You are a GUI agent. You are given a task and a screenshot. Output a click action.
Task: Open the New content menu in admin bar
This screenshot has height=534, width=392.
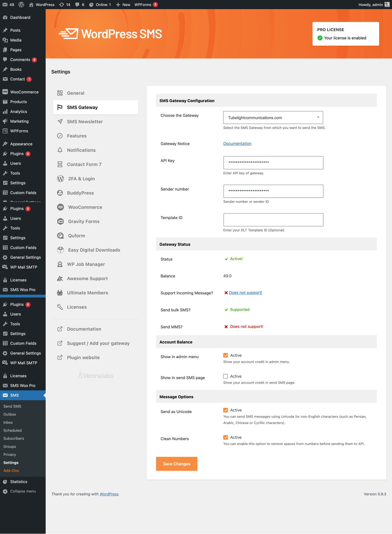(123, 5)
